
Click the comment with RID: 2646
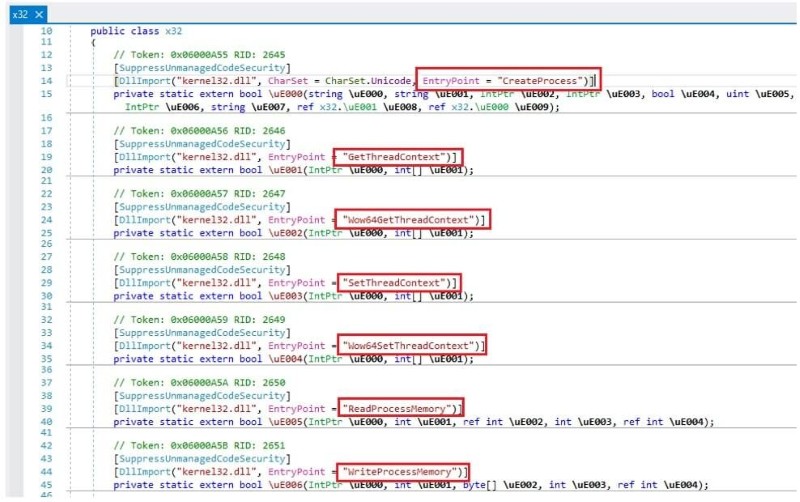pos(199,131)
